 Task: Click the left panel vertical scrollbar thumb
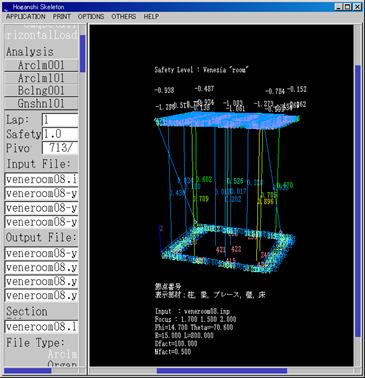(83, 54)
